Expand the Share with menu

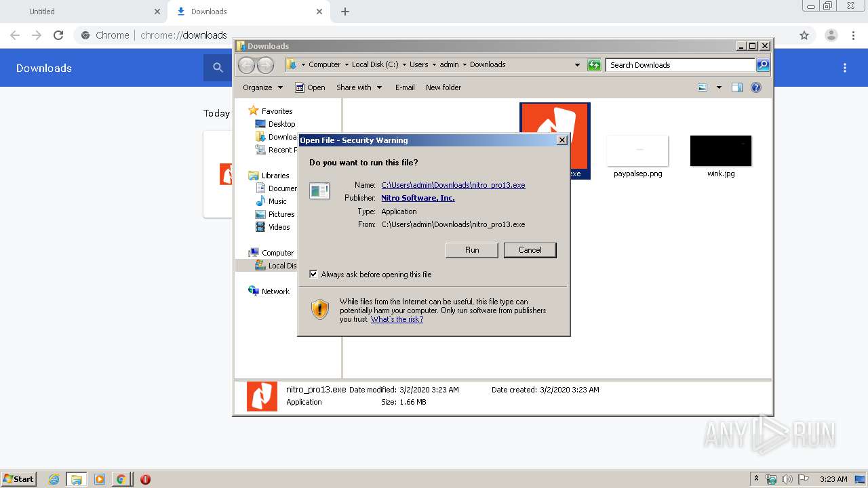(x=359, y=87)
